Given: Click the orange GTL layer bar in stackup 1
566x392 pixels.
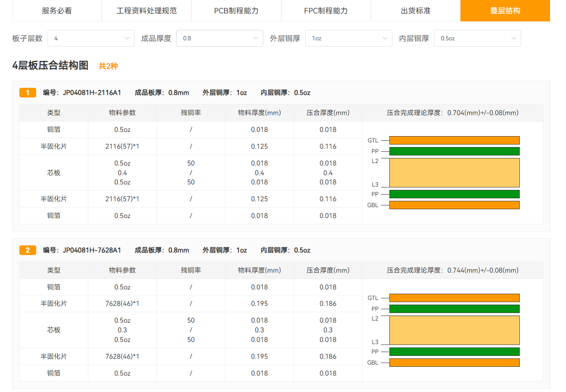Looking at the screenshot, I should pyautogui.click(x=454, y=140).
